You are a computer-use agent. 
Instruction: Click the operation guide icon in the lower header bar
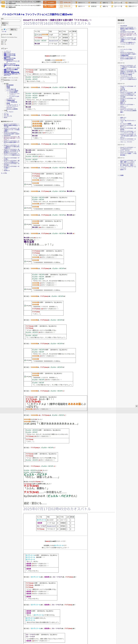(76, 6)
